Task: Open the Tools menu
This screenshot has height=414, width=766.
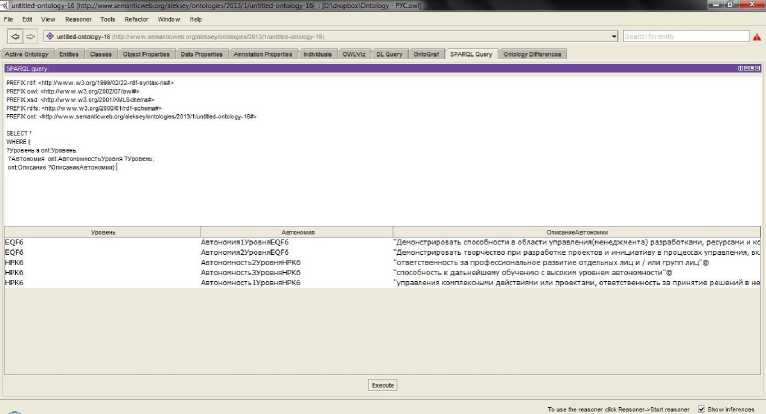Action: [107, 20]
